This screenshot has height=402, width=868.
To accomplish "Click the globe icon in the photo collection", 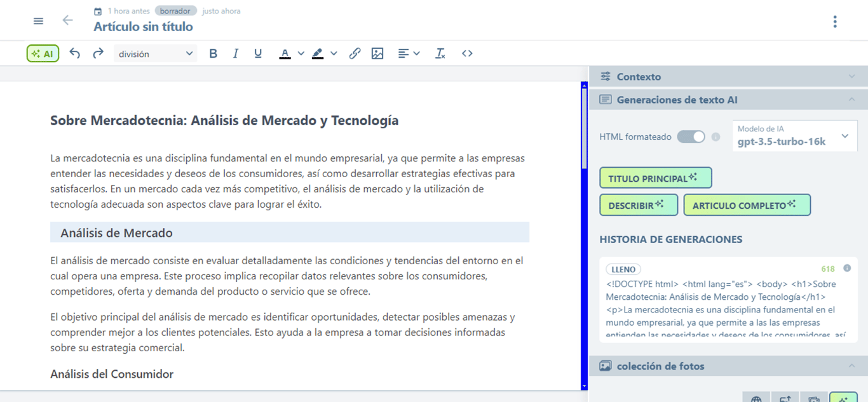I will (756, 398).
